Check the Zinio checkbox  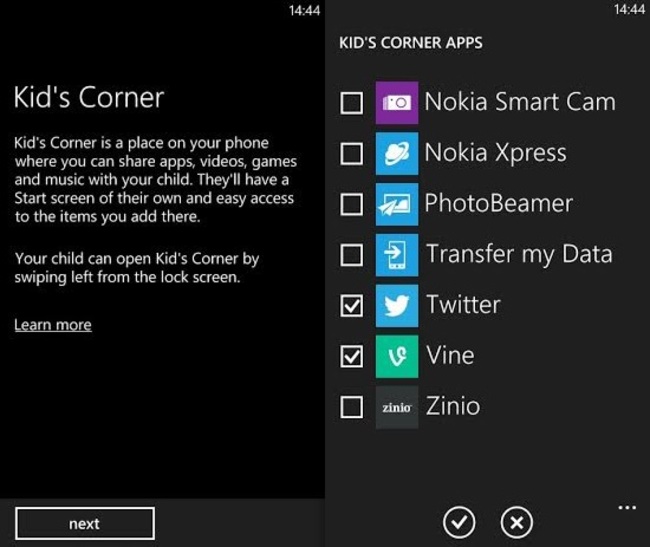pyautogui.click(x=352, y=407)
